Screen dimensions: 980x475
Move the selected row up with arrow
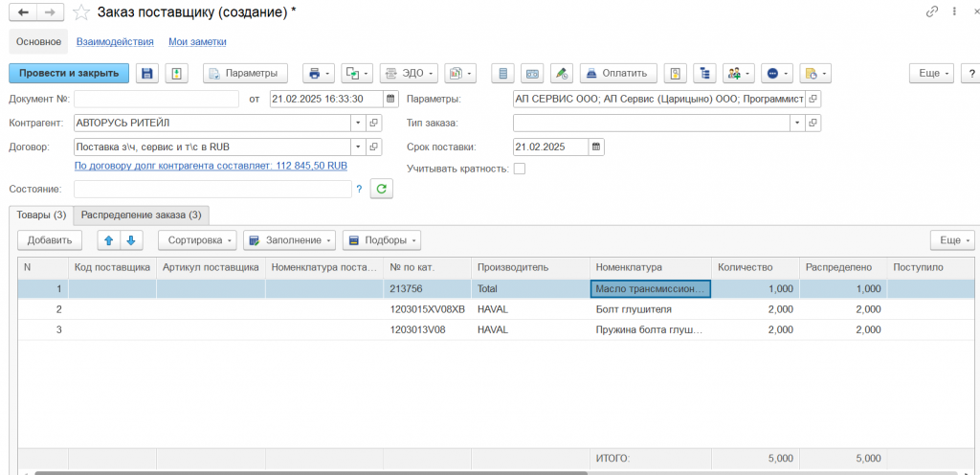[x=108, y=240]
